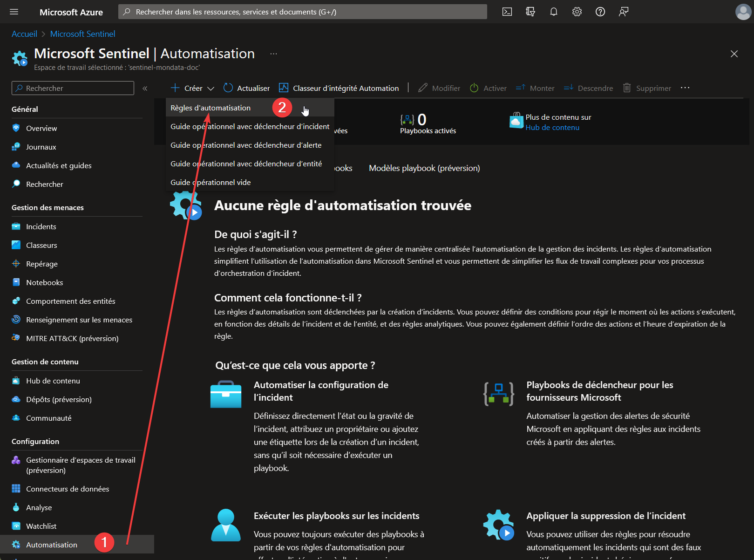Open the Azure portal hamburger menu
The height and width of the screenshot is (560, 754).
14,12
